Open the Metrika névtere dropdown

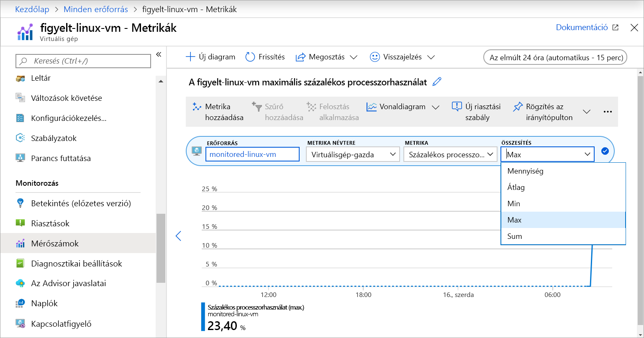352,154
